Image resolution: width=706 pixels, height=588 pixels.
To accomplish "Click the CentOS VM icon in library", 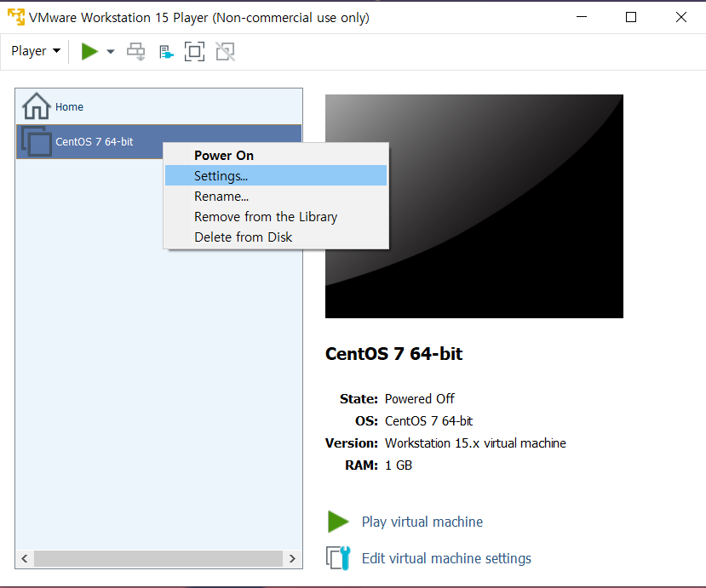I will click(37, 142).
